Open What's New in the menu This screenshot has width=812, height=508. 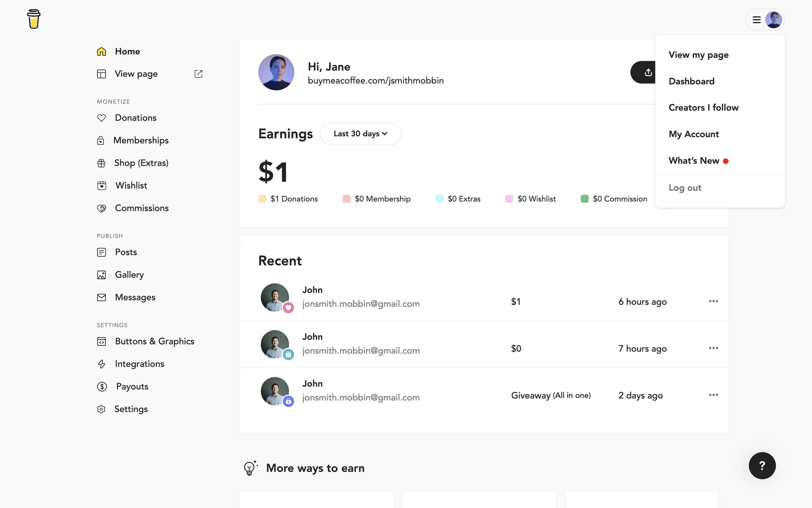(694, 161)
